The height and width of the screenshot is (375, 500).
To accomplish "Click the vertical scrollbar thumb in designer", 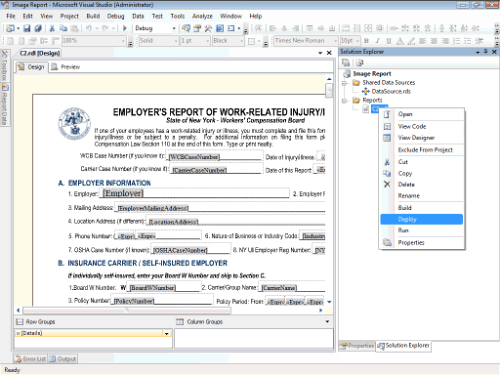I will coord(329,90).
